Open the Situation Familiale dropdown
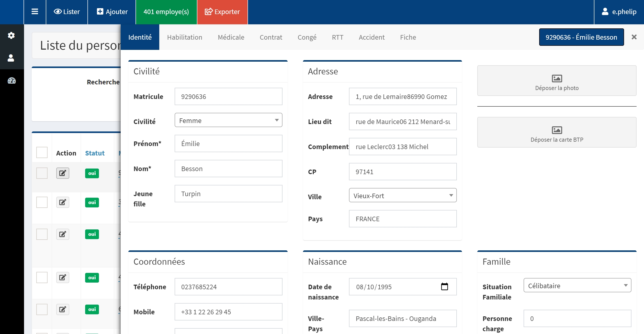Screen dimensions: 644x334 [x=577, y=285]
